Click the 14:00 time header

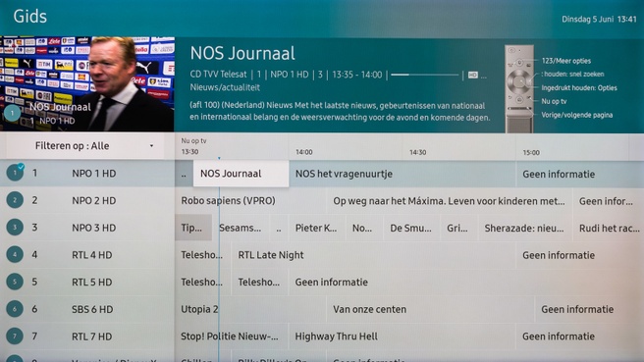tap(304, 152)
